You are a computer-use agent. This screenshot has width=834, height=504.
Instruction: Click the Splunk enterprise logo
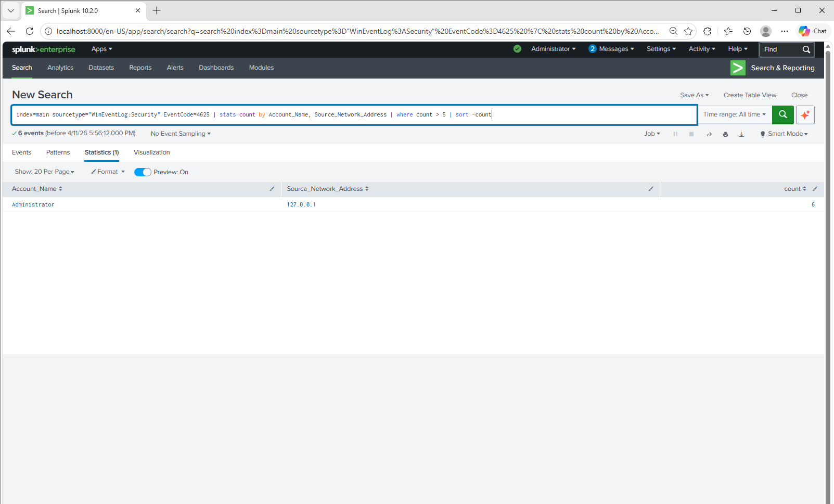(x=44, y=49)
